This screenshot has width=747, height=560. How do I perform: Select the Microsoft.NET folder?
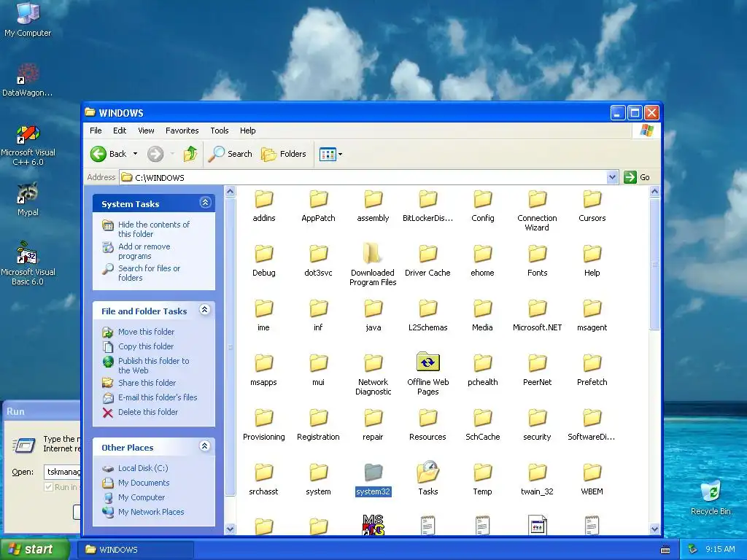(538, 308)
